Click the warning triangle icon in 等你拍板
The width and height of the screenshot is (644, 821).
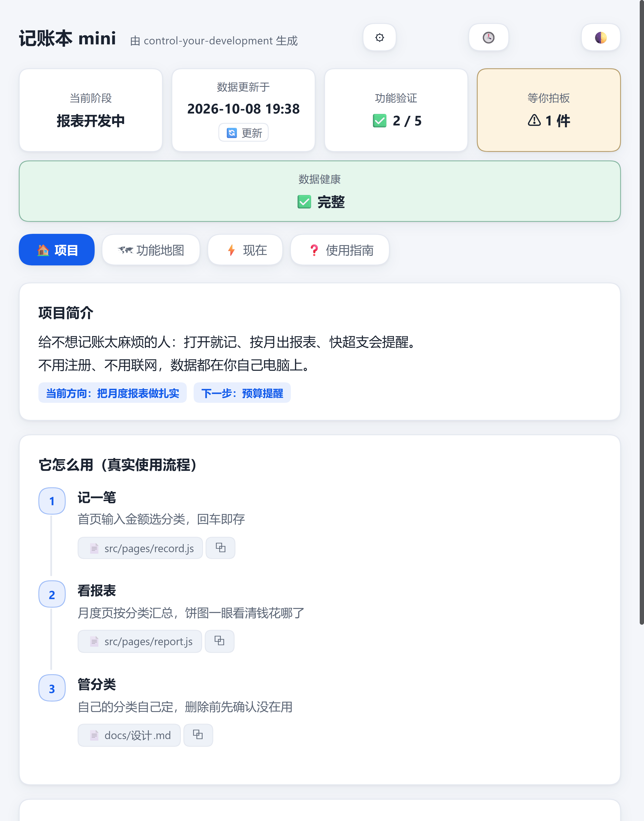point(534,120)
